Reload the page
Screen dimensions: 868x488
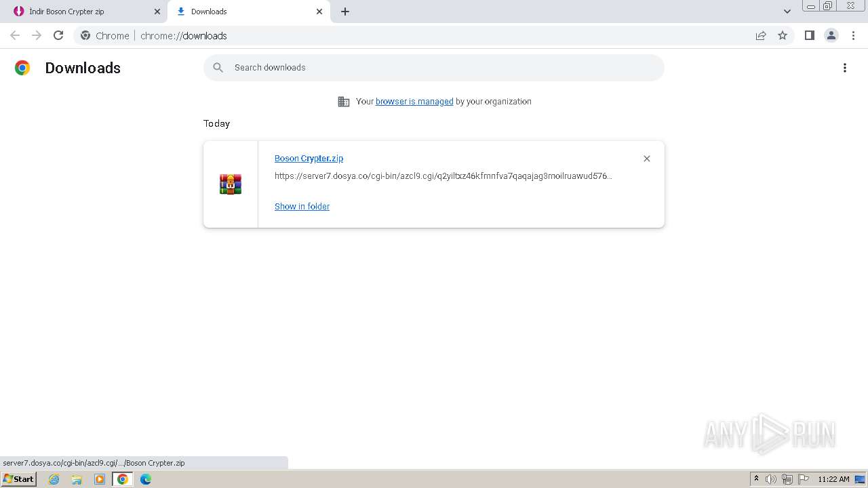[58, 35]
